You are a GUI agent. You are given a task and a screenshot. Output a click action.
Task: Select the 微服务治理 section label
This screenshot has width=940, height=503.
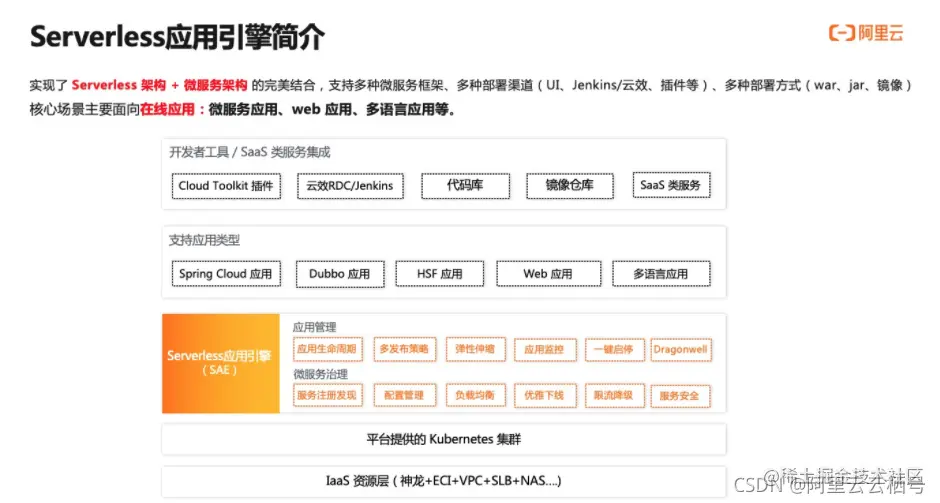tap(320, 374)
